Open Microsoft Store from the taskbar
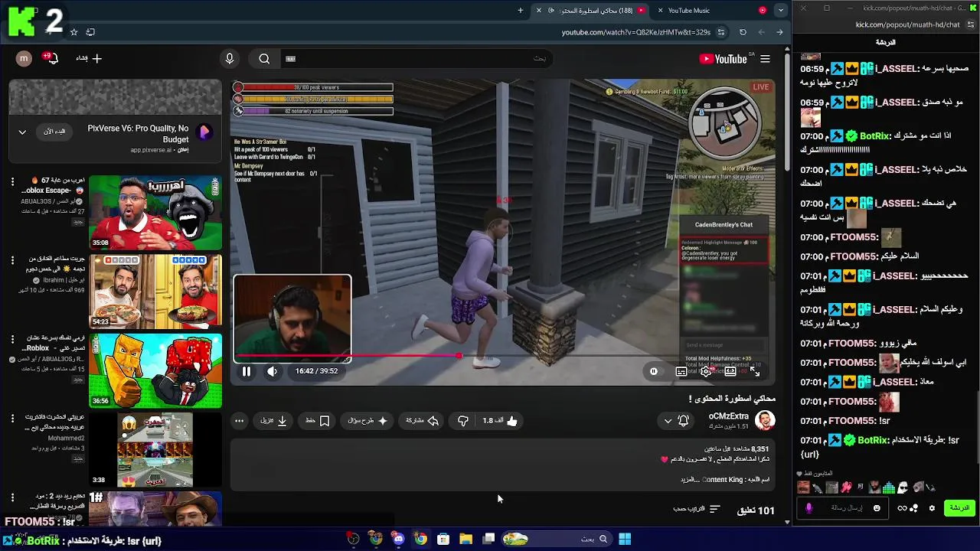Screen dimensions: 980x551 [443, 539]
